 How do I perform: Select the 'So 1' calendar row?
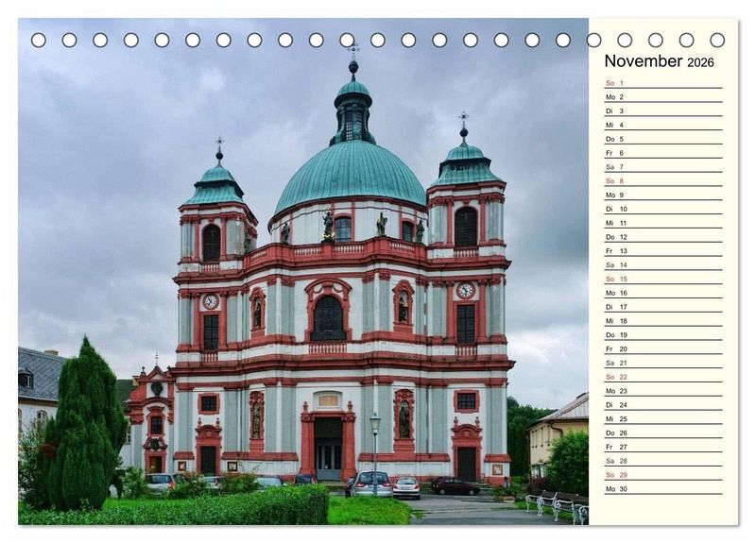point(663,83)
